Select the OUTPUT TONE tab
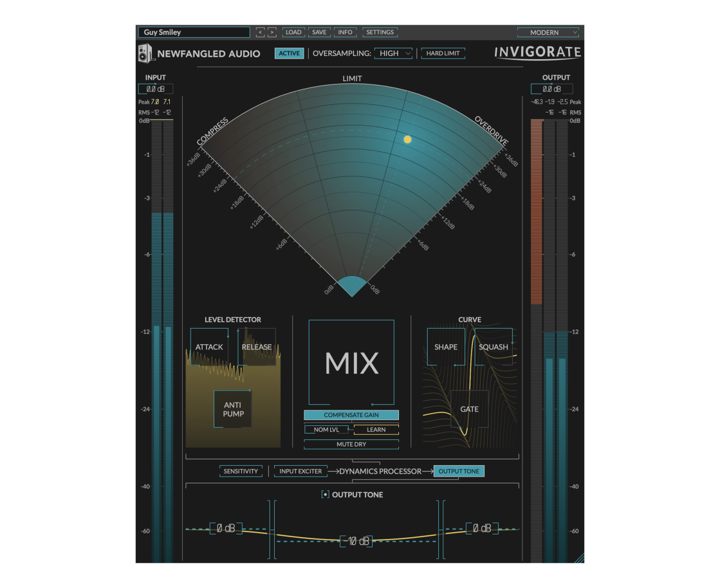The width and height of the screenshot is (720, 588). coord(459,471)
